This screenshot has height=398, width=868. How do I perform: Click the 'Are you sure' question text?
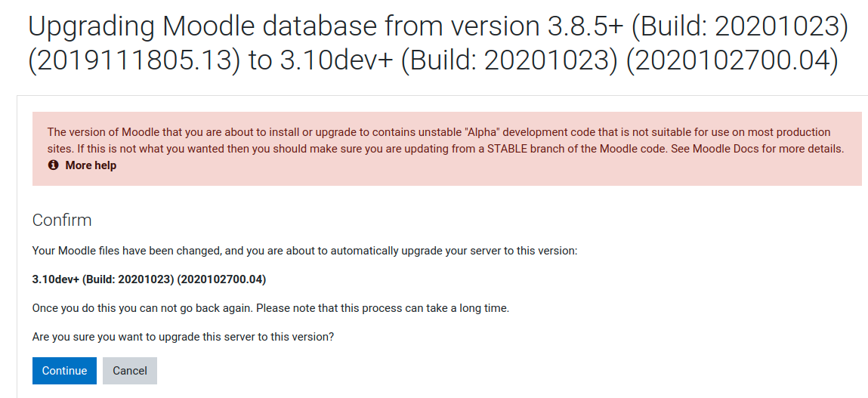(184, 337)
